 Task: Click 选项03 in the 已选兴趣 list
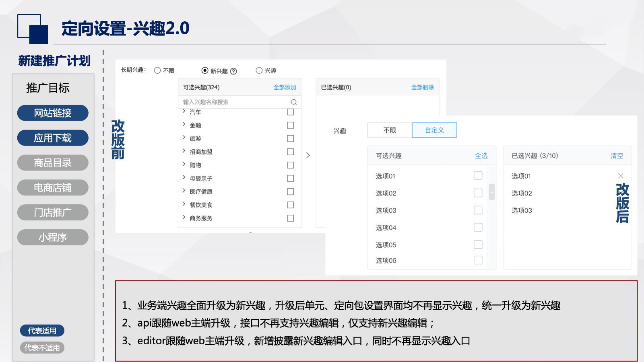(x=522, y=210)
